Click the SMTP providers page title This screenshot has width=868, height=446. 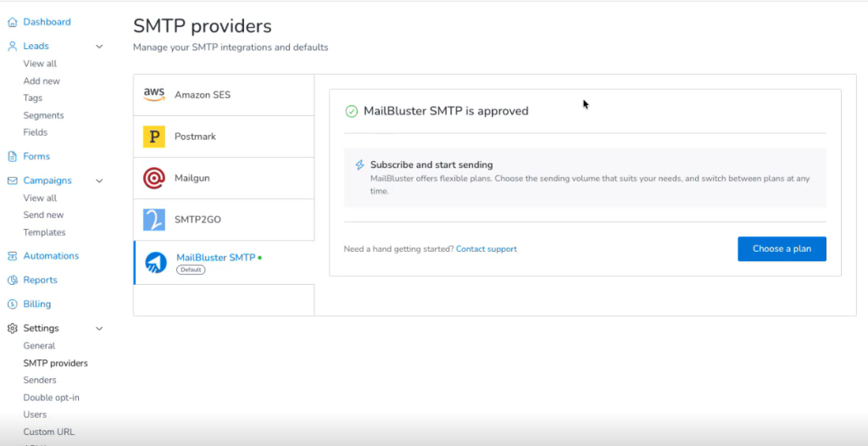click(x=202, y=26)
